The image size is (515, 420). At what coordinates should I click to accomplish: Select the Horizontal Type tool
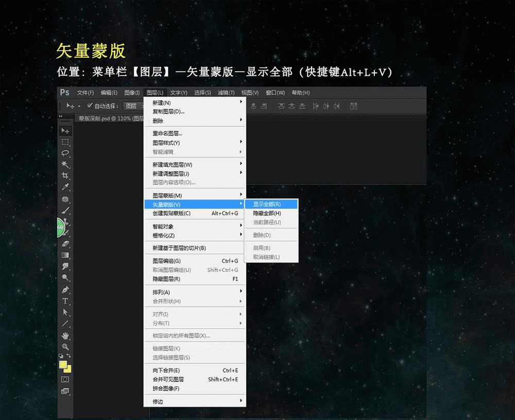click(65, 301)
